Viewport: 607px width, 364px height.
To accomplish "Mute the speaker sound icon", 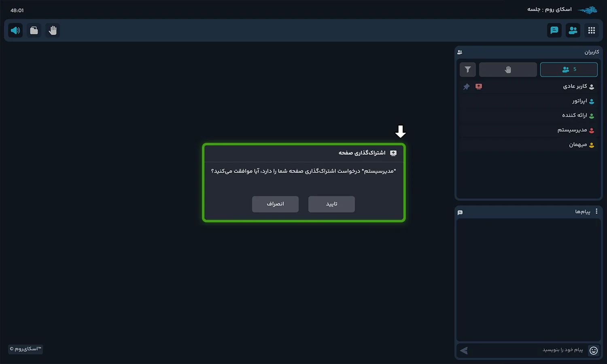I will pos(15,30).
